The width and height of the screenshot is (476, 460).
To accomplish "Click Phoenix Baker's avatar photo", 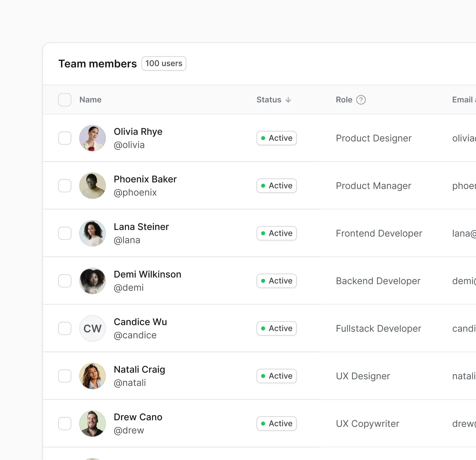I will click(x=93, y=186).
